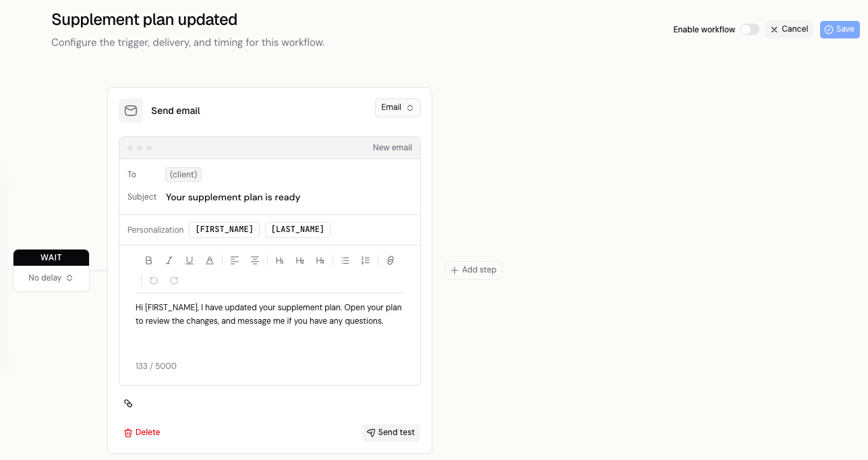Apply italic formatting to email text
The height and width of the screenshot is (460, 868).
point(169,260)
